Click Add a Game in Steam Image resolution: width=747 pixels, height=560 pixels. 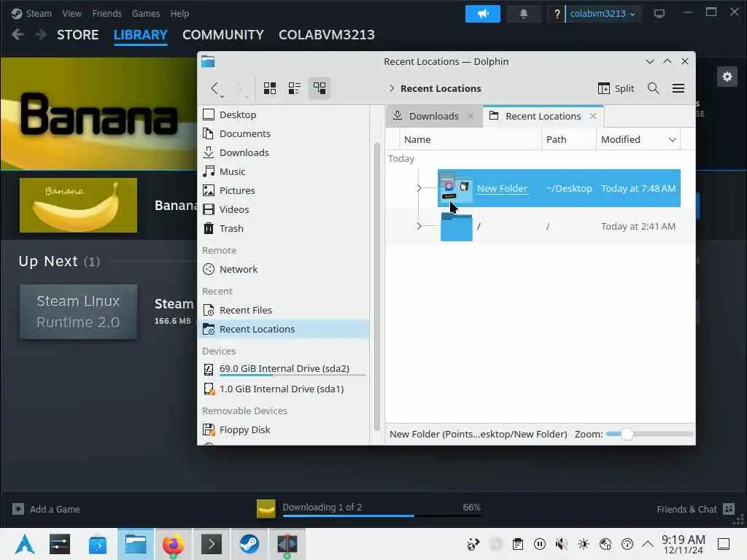[46, 509]
